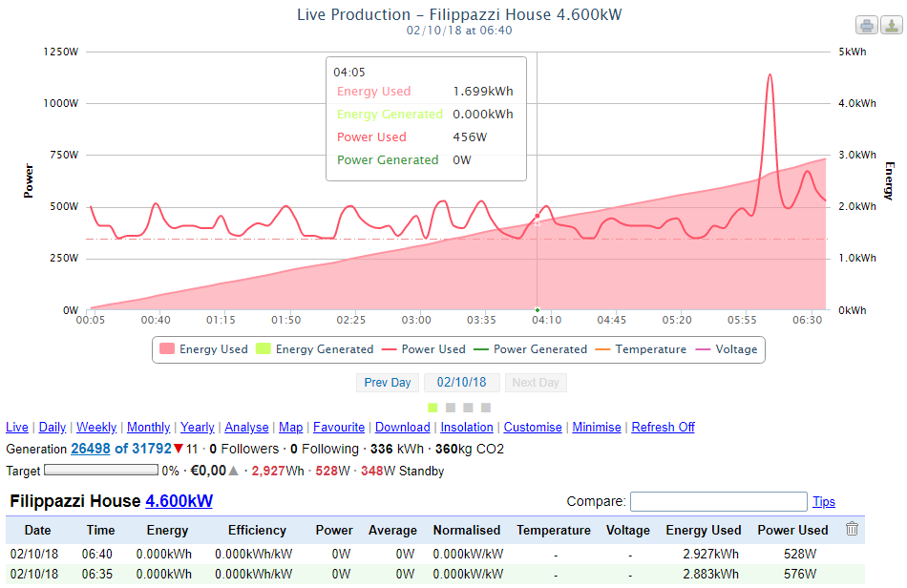Screen dimensions: 907x588
Task: Click the Target progress bar
Action: [101, 470]
